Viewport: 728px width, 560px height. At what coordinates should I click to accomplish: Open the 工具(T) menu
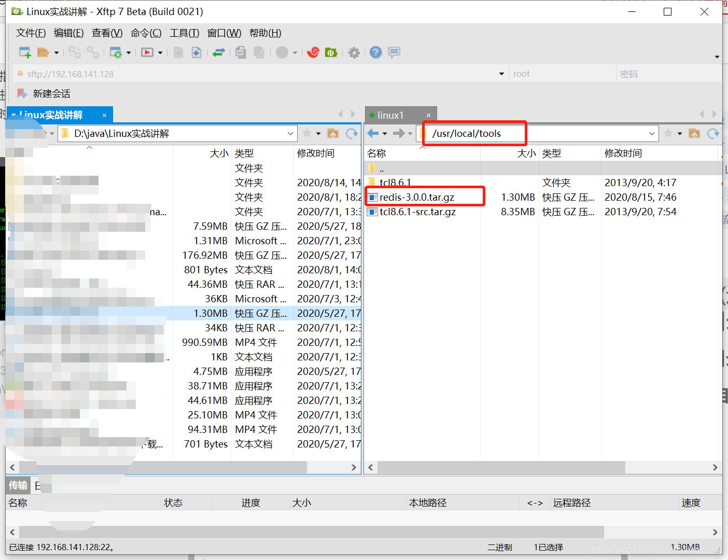pyautogui.click(x=185, y=33)
